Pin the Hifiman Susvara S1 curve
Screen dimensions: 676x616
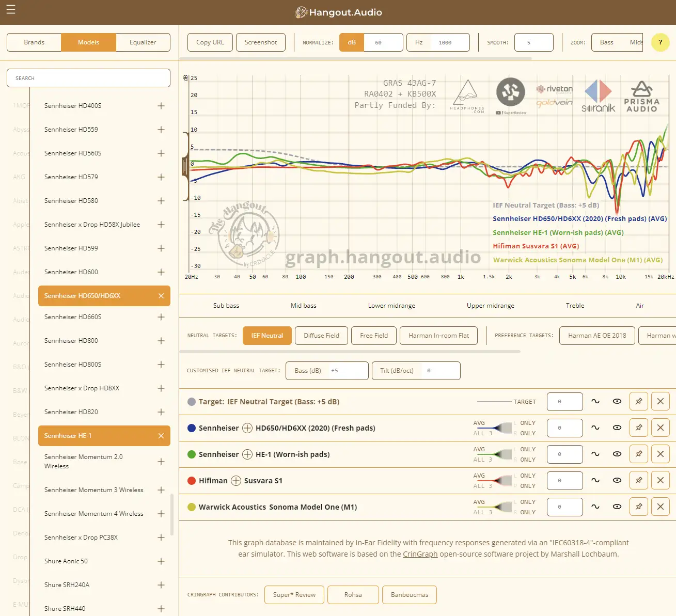(639, 480)
